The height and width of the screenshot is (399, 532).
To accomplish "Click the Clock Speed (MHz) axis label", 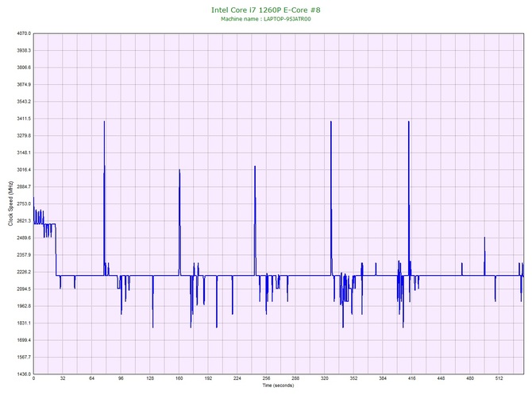I will pos(10,203).
